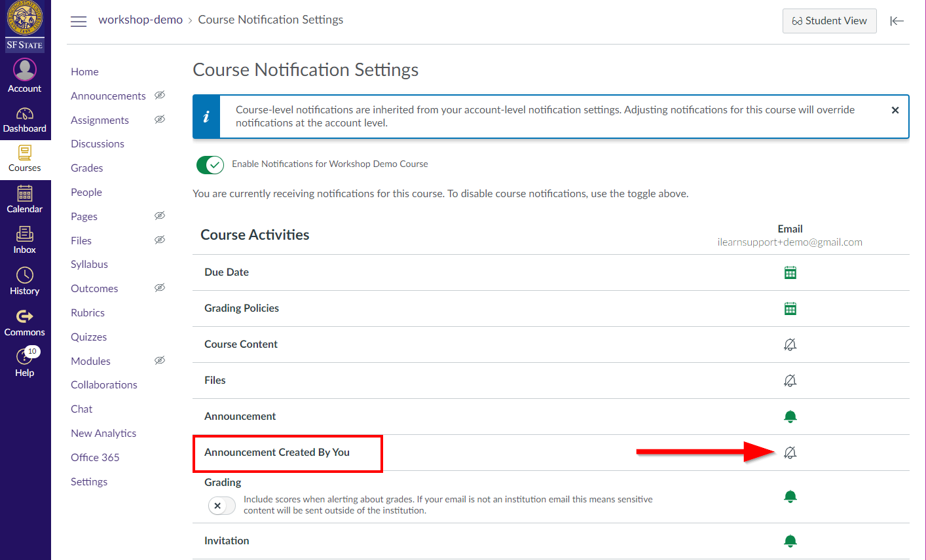This screenshot has width=926, height=560.
Task: Click the hidden-eye icon next to Pages
Action: point(159,215)
